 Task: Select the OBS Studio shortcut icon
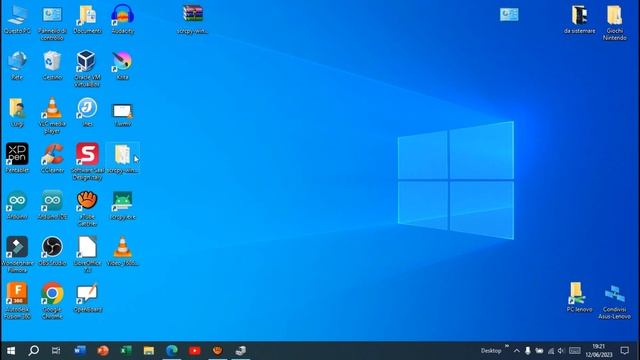click(x=52, y=247)
